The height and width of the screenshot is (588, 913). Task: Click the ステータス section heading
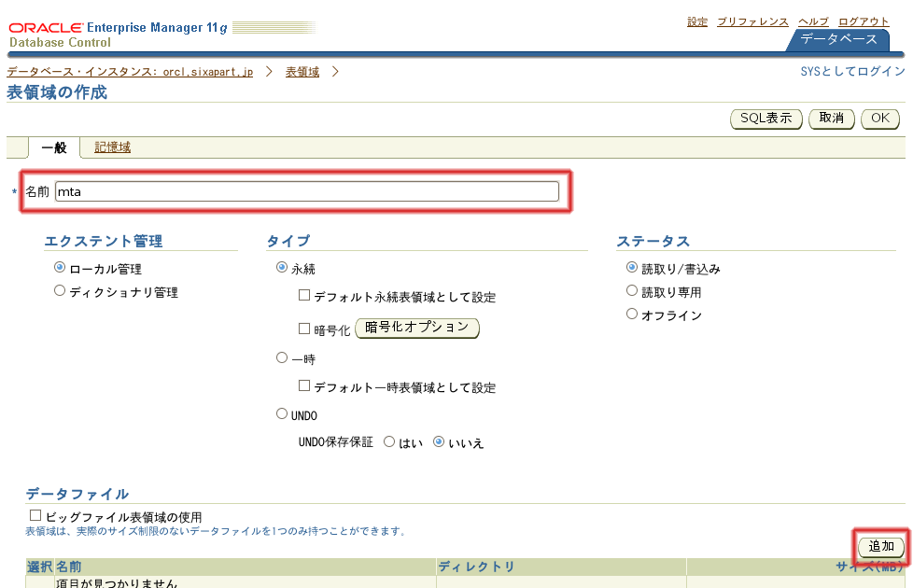(x=653, y=241)
